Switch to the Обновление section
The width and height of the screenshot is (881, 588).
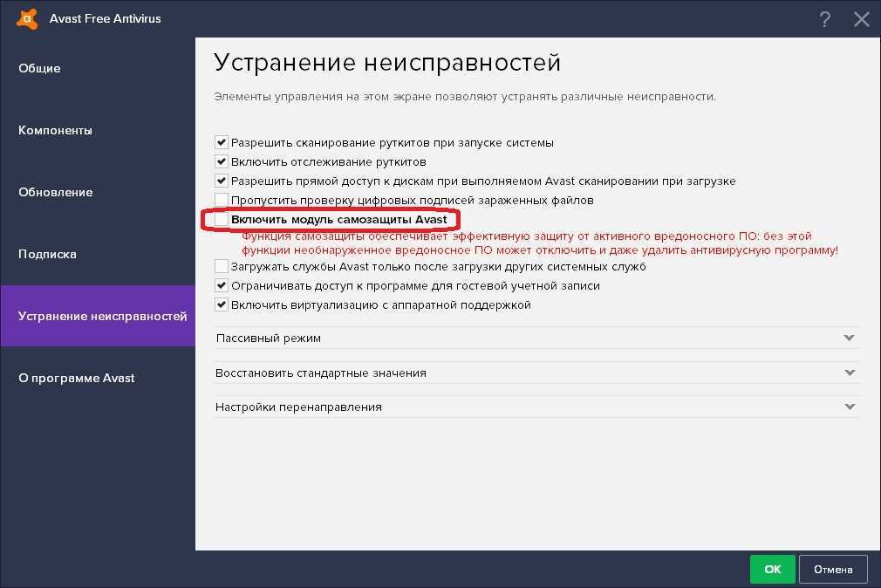(56, 192)
